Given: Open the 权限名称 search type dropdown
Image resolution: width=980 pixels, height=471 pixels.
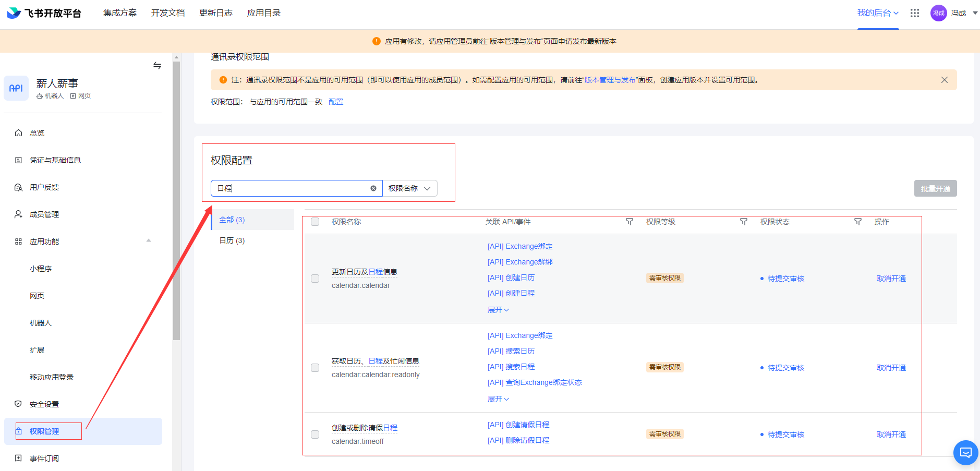Looking at the screenshot, I should [410, 188].
